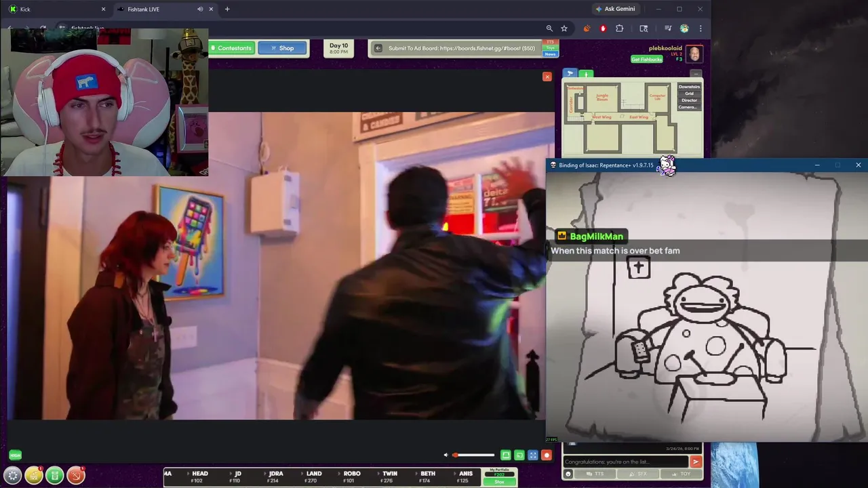Open settings gear at bottom left
Viewport: 868px width, 488px height.
click(x=13, y=476)
